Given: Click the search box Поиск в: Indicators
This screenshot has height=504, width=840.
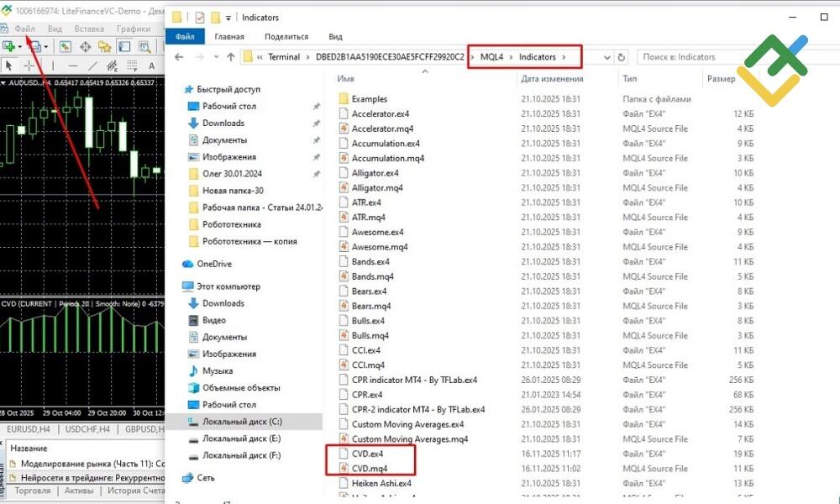Looking at the screenshot, I should click(691, 57).
